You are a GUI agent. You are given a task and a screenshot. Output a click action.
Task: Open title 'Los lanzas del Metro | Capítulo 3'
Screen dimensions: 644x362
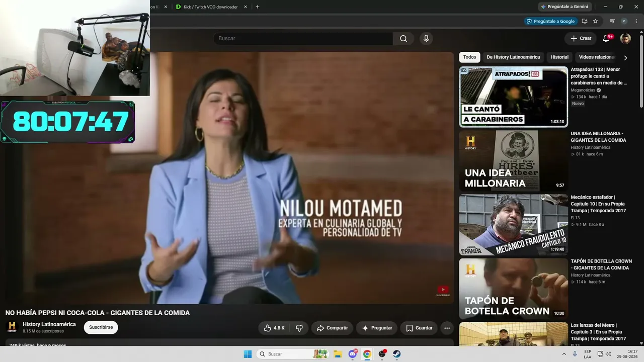tap(598, 332)
